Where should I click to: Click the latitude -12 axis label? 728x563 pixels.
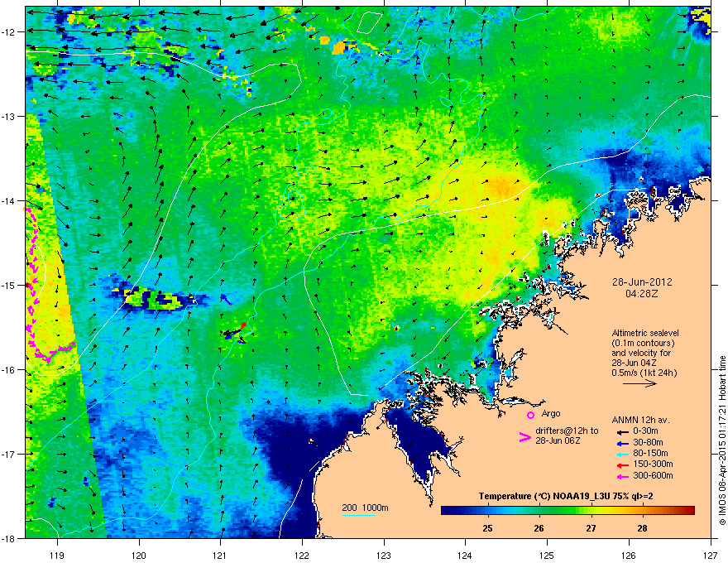coord(9,31)
